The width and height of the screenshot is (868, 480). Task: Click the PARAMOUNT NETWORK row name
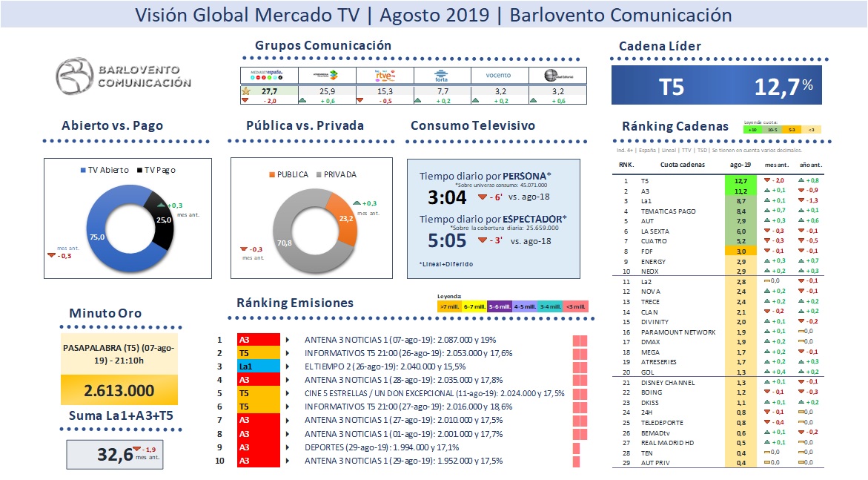(x=678, y=332)
